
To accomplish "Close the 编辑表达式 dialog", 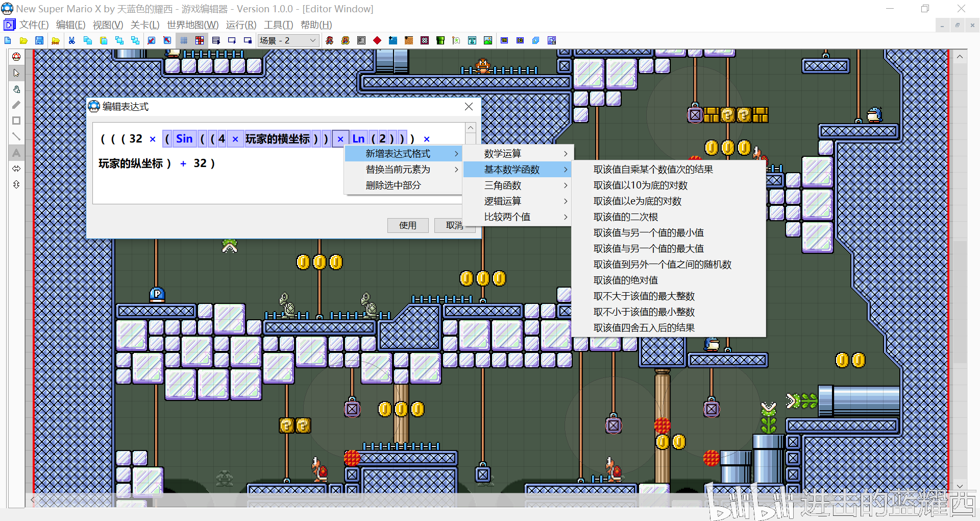I will click(469, 106).
